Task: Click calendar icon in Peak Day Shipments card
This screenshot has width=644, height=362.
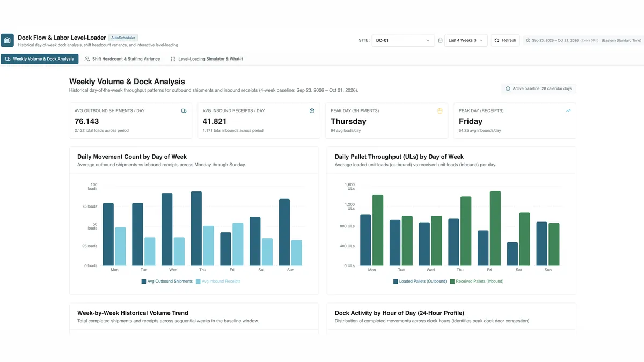Action: [x=440, y=111]
